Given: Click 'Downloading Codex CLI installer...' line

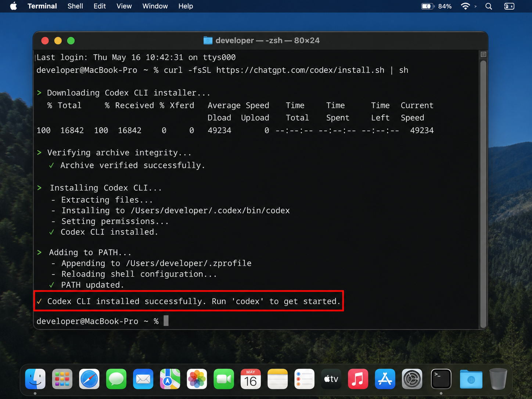Looking at the screenshot, I should pyautogui.click(x=129, y=93).
